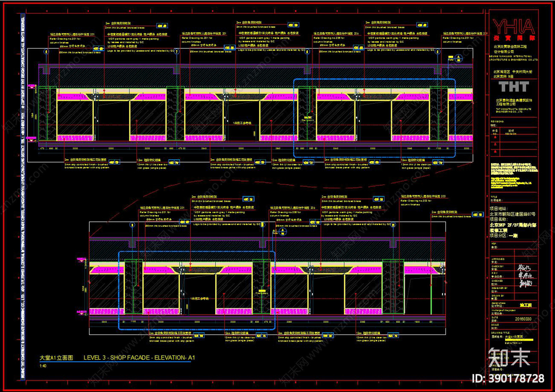Click the red YHIA logo in the title block

pos(514,27)
